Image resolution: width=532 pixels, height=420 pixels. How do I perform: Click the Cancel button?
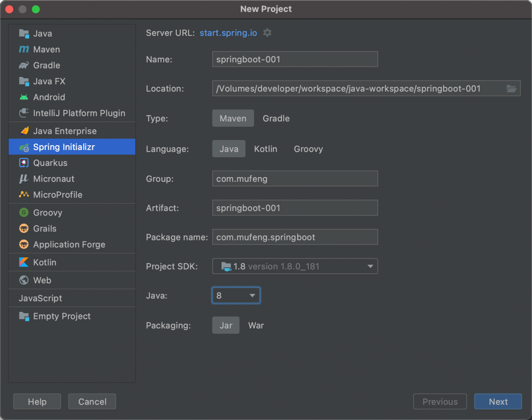[92, 402]
